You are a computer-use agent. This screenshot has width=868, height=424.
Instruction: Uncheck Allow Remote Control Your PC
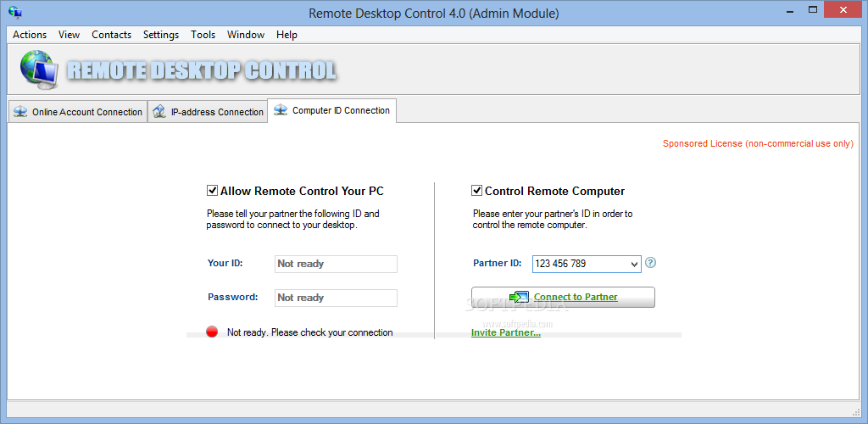(212, 191)
